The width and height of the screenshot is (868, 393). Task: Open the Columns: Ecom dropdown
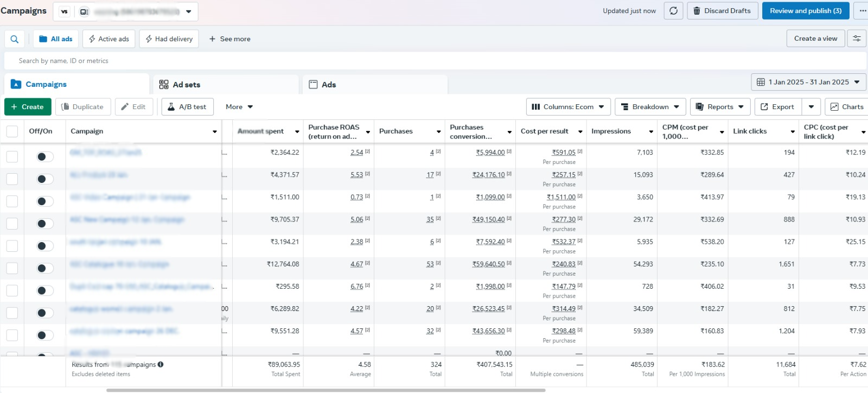tap(568, 107)
